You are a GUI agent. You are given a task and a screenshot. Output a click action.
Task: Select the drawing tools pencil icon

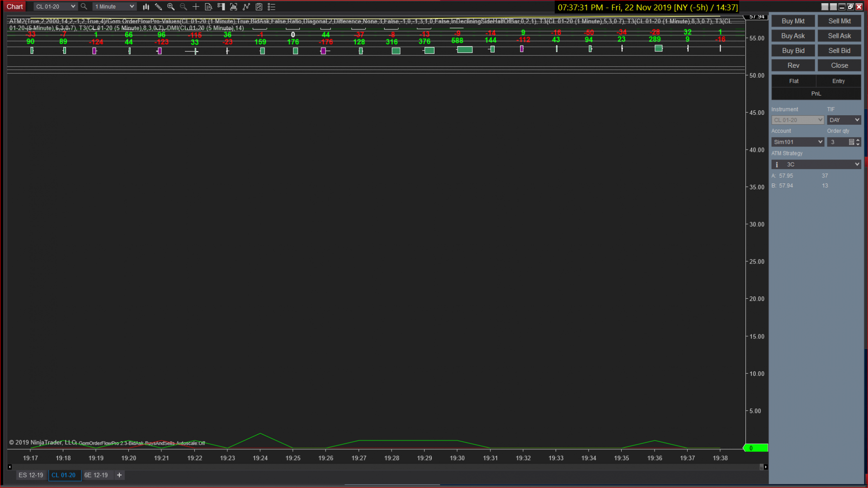pyautogui.click(x=158, y=7)
